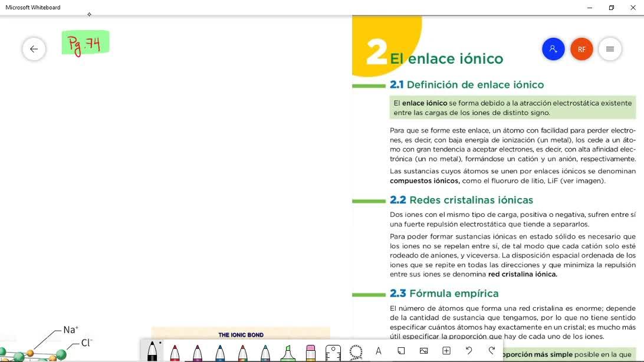Select the Na+ Cl- crystal diagram

(45, 344)
